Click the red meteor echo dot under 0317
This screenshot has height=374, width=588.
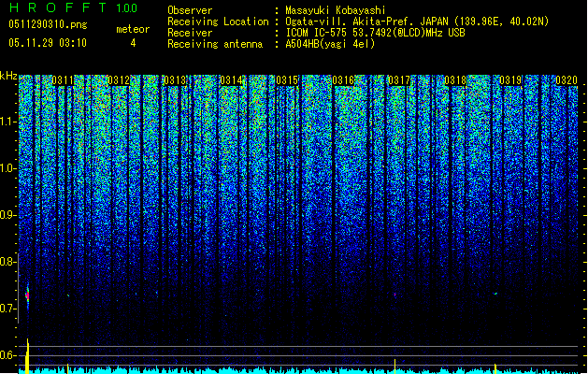tap(394, 295)
